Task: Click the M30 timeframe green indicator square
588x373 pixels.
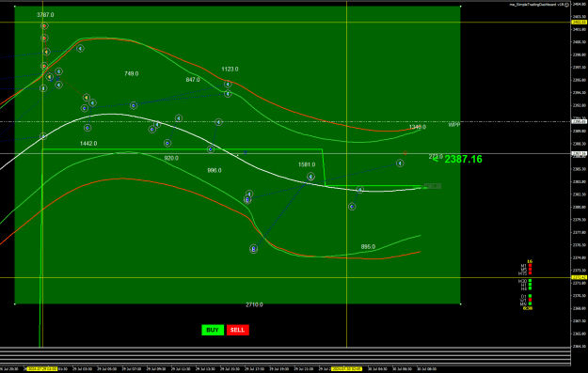Action: coord(530,281)
